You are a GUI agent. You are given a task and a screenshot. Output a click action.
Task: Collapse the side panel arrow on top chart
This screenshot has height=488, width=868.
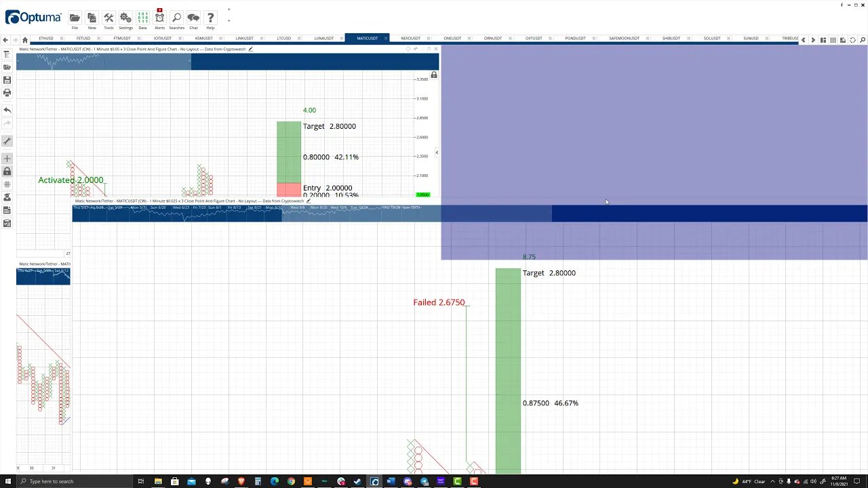437,152
